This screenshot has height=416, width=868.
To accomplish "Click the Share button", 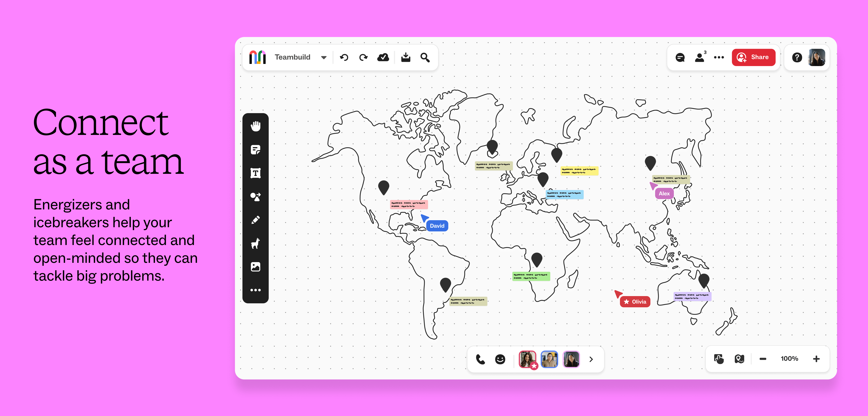I will point(754,57).
